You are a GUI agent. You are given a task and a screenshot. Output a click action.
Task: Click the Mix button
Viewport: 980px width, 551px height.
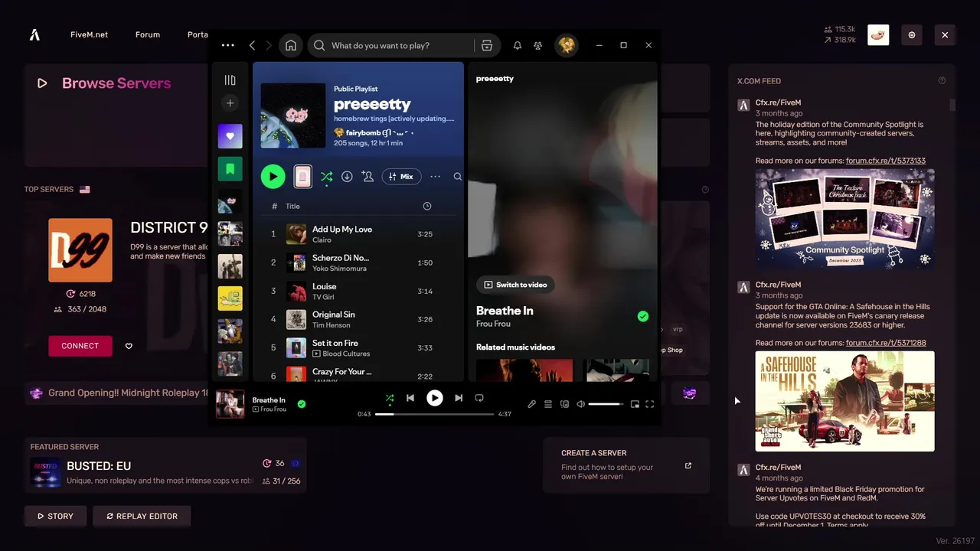(x=400, y=176)
